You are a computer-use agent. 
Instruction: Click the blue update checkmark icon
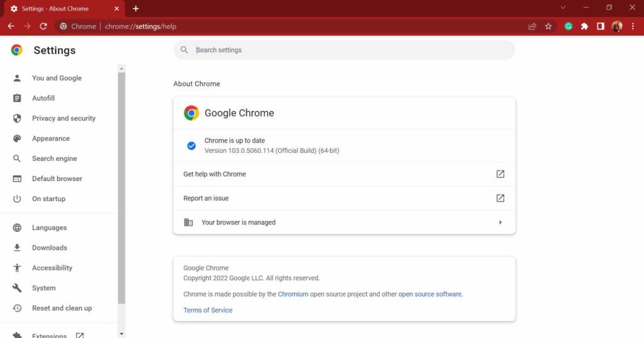coord(191,146)
